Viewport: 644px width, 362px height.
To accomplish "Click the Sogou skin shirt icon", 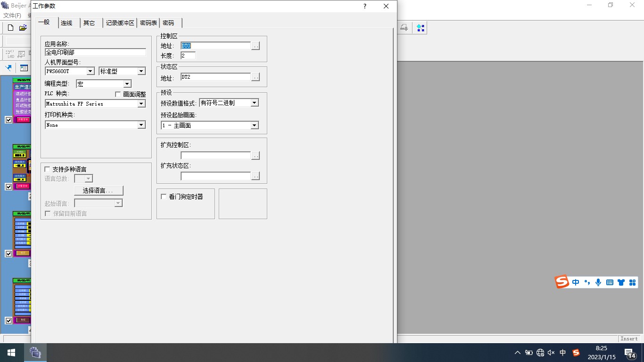I will pyautogui.click(x=621, y=282).
